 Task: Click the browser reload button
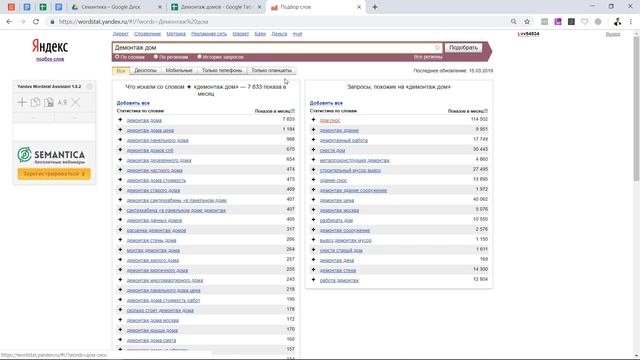click(36, 22)
